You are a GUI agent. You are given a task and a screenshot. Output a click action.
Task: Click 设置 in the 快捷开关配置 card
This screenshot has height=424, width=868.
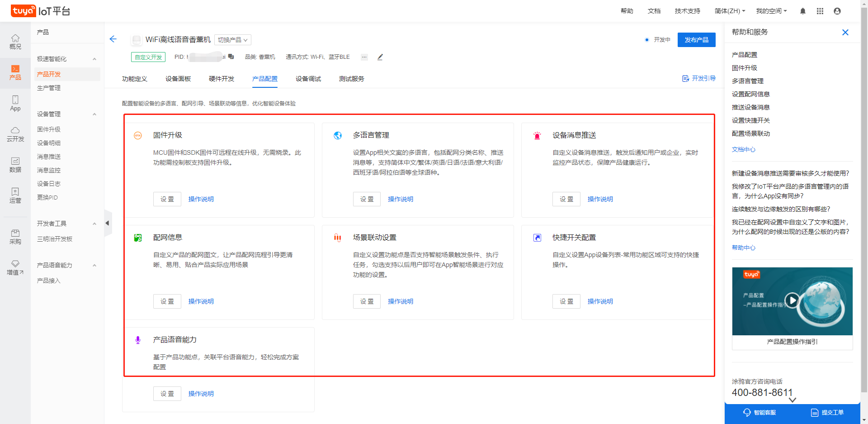point(566,301)
